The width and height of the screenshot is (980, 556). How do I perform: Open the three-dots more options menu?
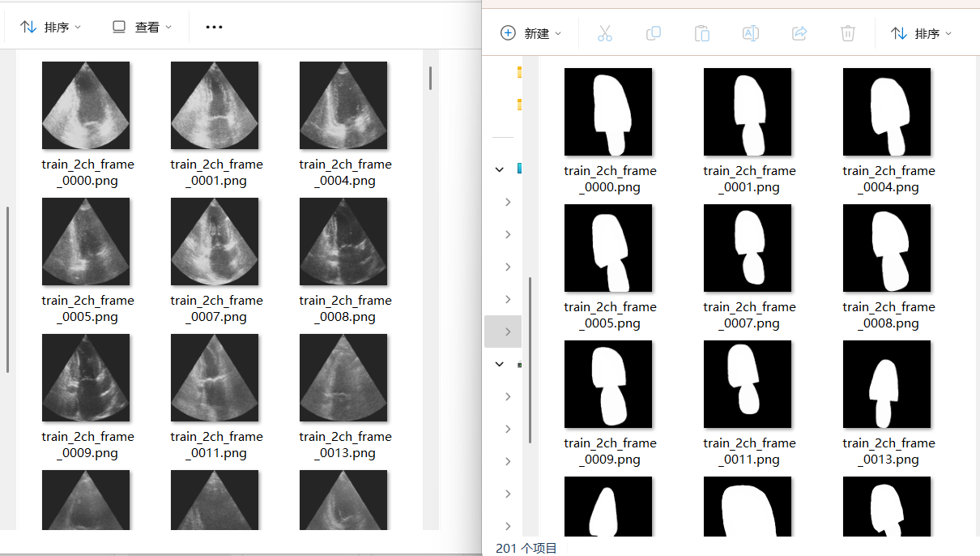click(214, 27)
